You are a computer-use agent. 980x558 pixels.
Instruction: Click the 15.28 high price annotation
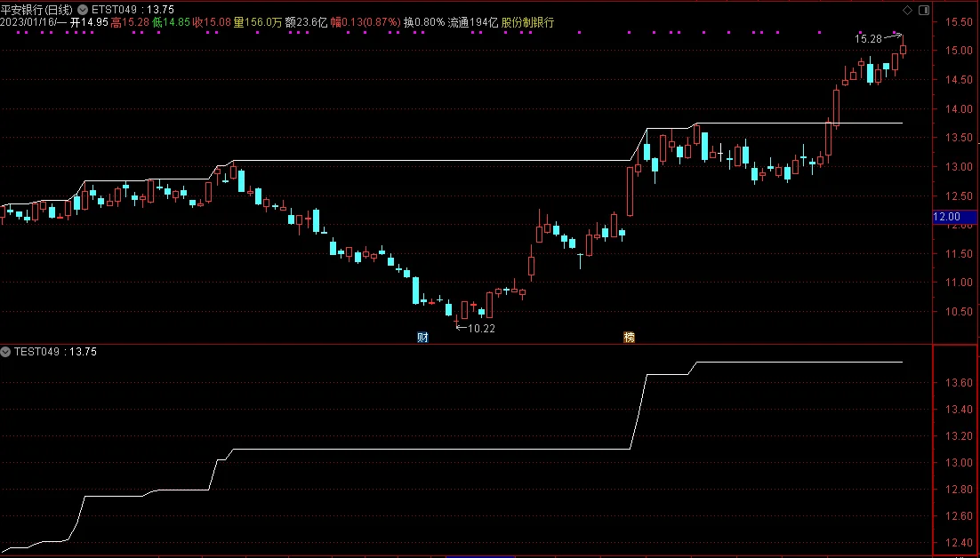868,39
